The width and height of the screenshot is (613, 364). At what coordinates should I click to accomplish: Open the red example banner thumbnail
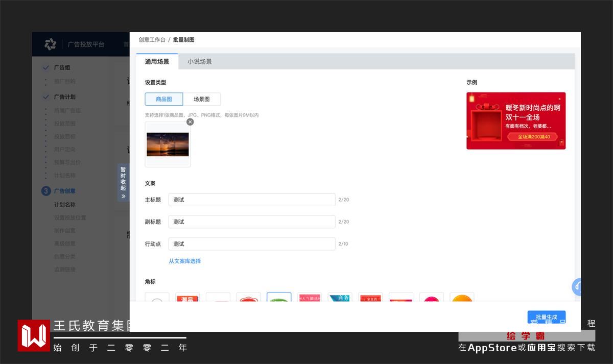[x=516, y=120]
